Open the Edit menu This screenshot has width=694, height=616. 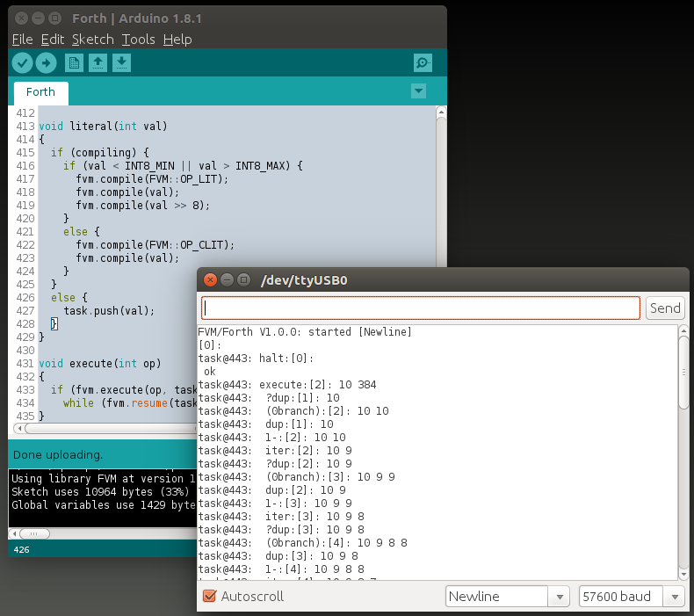click(x=53, y=40)
